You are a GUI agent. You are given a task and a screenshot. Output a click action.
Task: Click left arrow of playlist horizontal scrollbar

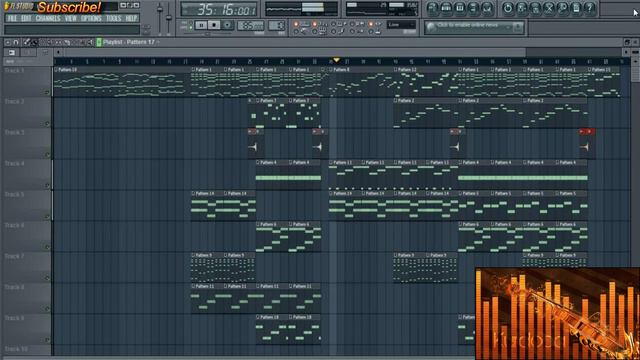pos(59,52)
